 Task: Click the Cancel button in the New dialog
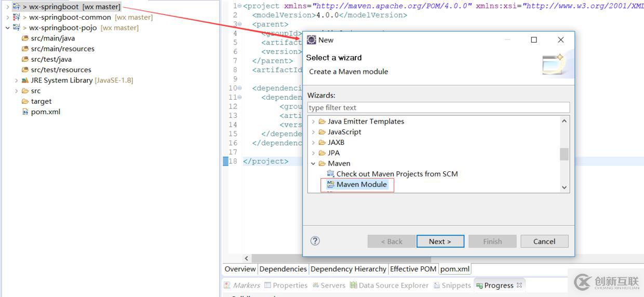coord(544,241)
